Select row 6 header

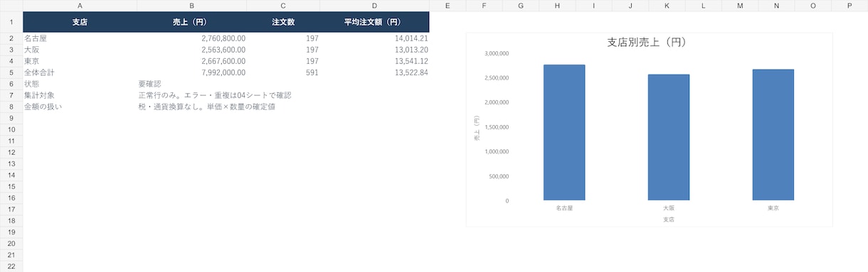(x=11, y=84)
